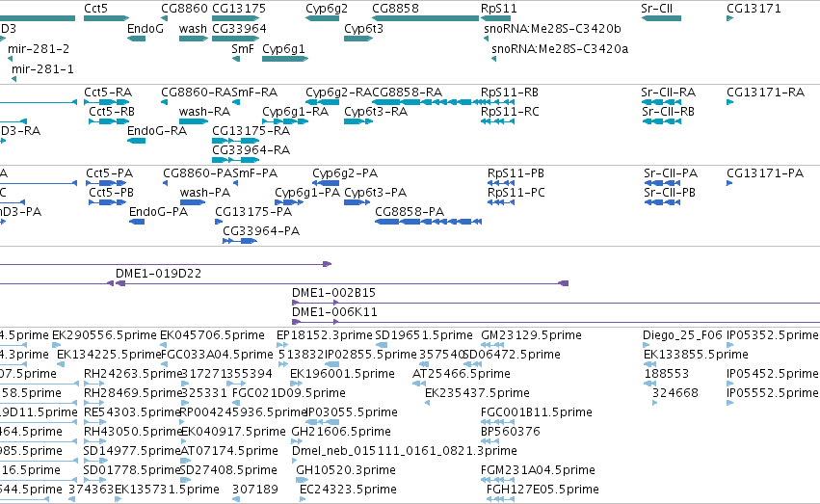Select the GH10520.3prime EST label
This screenshot has height=504, width=820.
click(x=346, y=470)
